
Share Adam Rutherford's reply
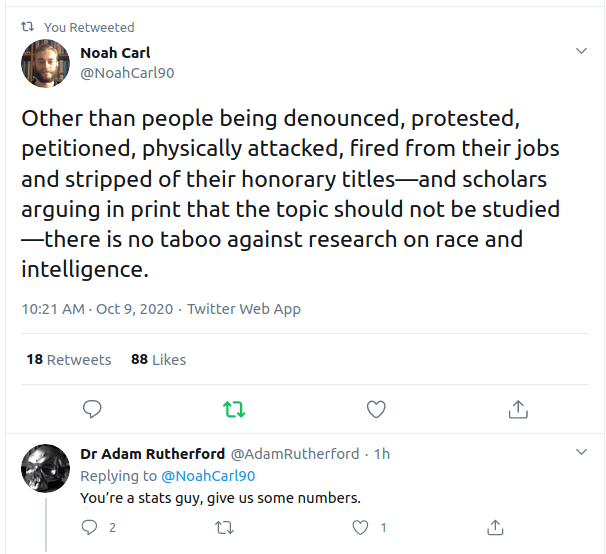pos(494,527)
